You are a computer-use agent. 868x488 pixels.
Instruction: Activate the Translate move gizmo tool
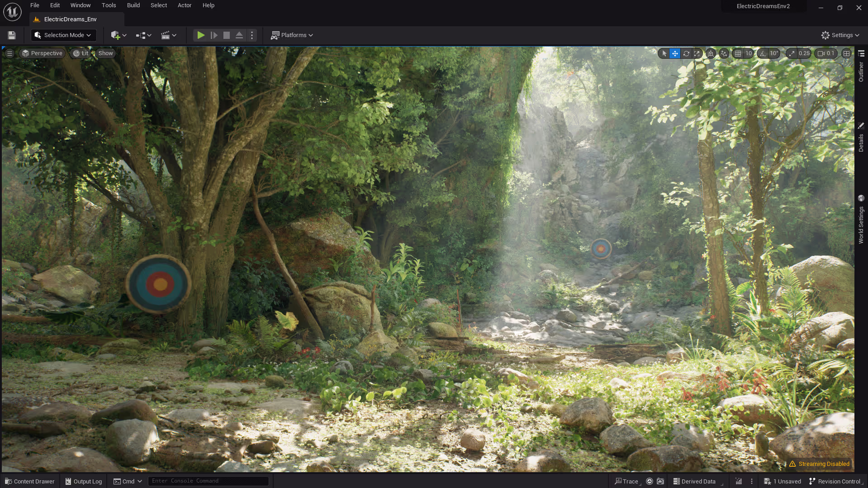point(675,53)
